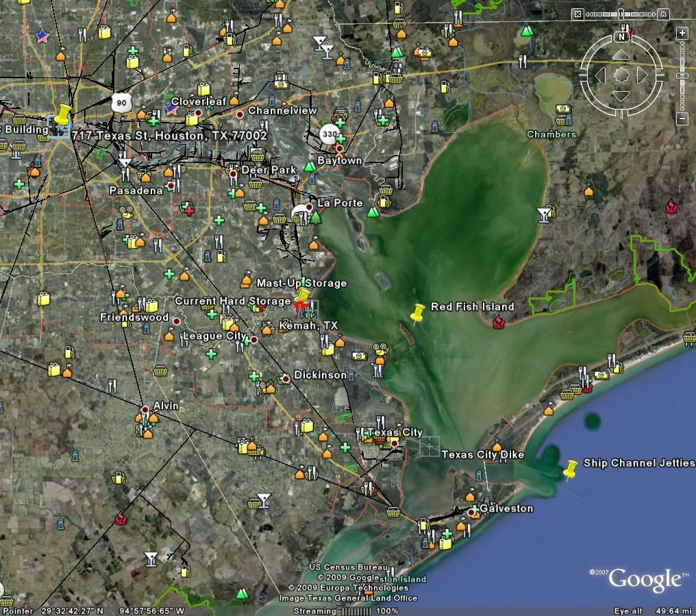This screenshot has width=696, height=616.
Task: Click the zoom out minus button
Action: click(x=682, y=119)
